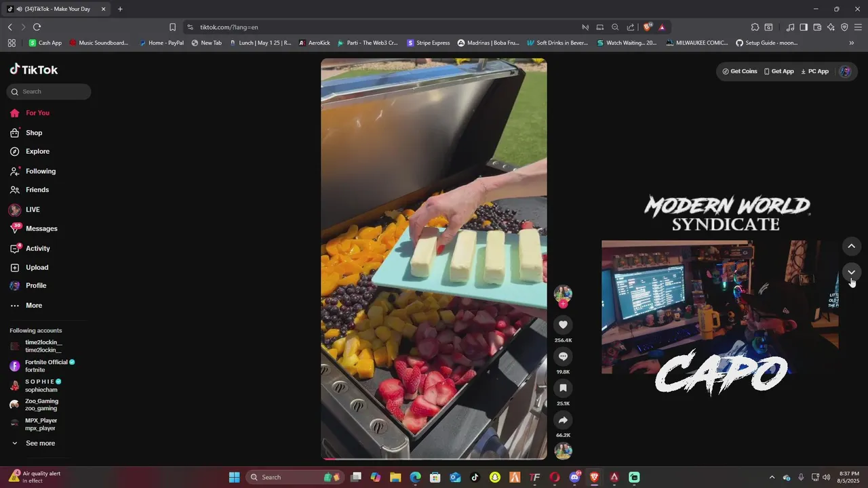The image size is (868, 488).
Task: Open the Brave VPN shield icon
Action: point(844,27)
